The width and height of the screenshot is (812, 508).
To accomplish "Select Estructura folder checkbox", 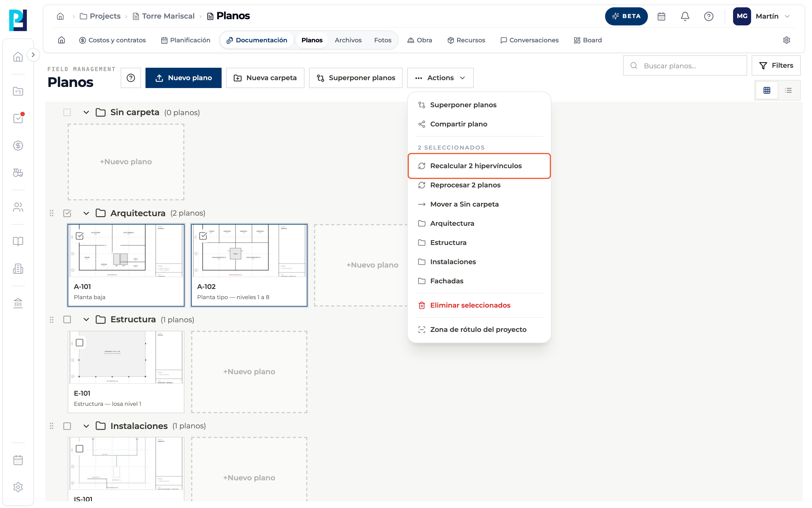I will (x=67, y=319).
